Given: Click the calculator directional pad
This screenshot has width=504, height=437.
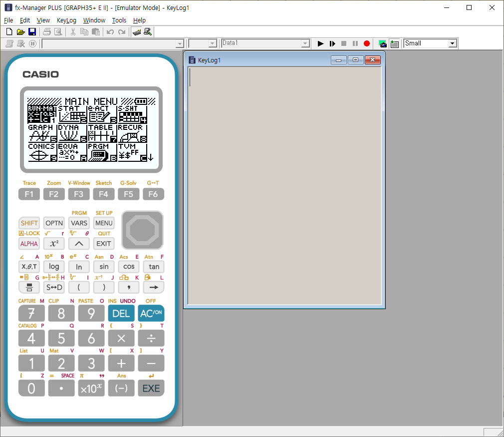Looking at the screenshot, I should click(142, 230).
